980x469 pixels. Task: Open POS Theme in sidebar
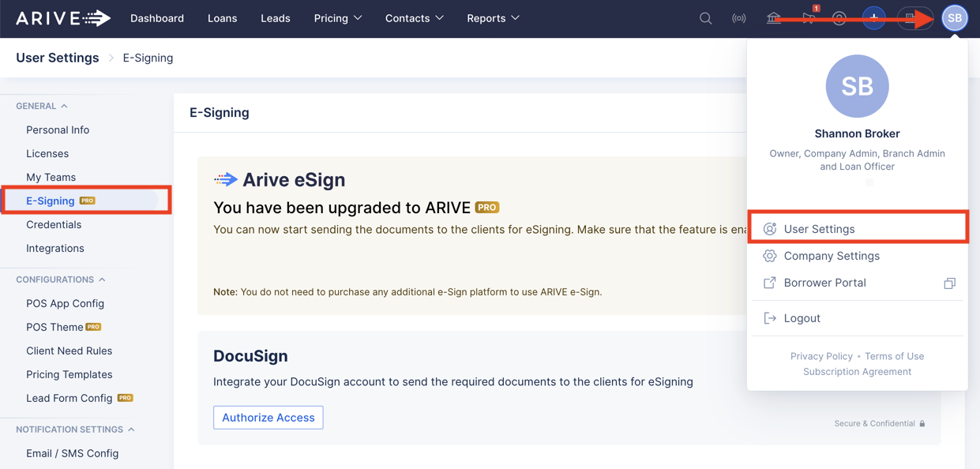pyautogui.click(x=54, y=327)
